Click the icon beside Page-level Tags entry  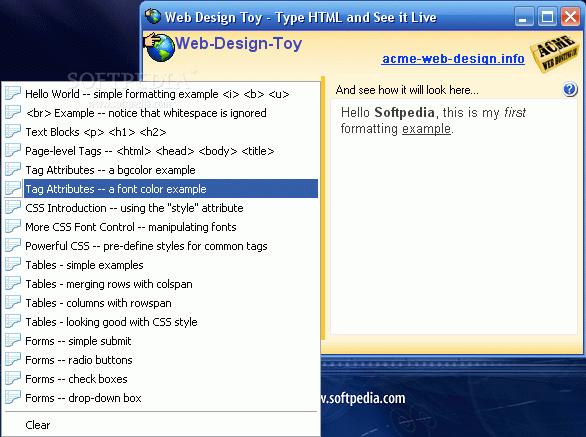point(13,151)
